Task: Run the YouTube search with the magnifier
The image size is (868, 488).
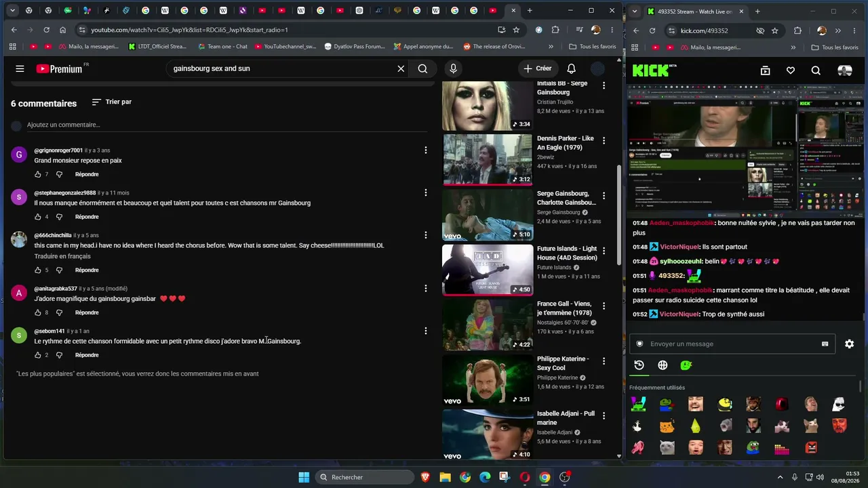Action: tap(422, 68)
